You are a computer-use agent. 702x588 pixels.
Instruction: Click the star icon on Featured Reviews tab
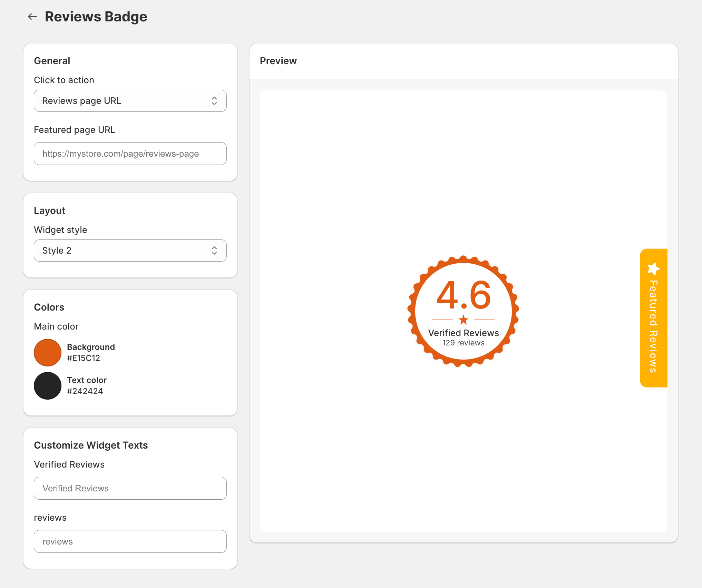[653, 268]
